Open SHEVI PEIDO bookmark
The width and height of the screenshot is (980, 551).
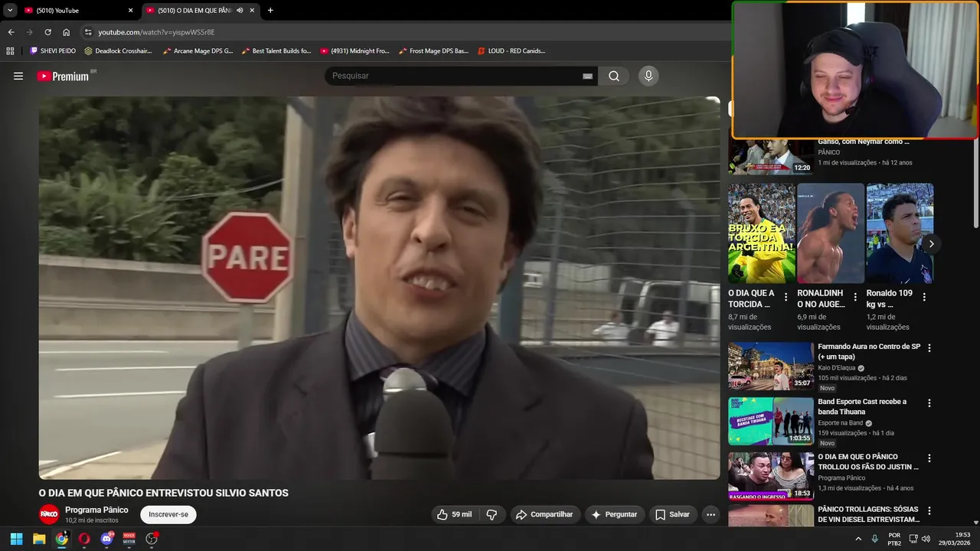tap(53, 51)
